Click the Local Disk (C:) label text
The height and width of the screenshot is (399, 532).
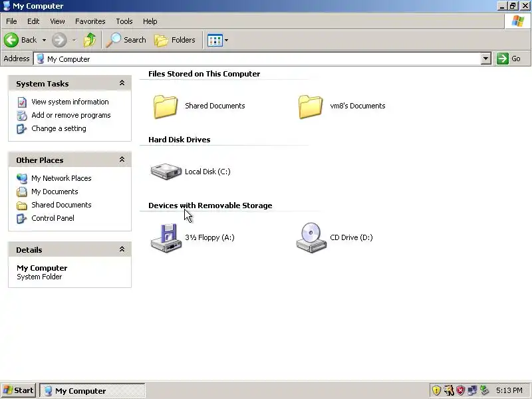[207, 172]
